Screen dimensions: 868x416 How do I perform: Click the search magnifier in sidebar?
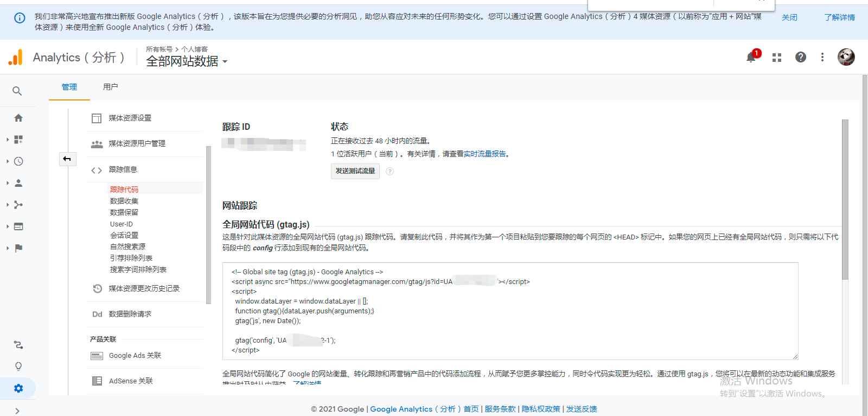point(17,91)
